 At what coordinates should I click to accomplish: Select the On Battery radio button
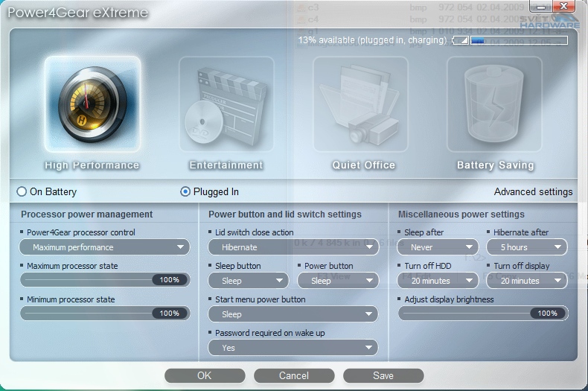[22, 192]
